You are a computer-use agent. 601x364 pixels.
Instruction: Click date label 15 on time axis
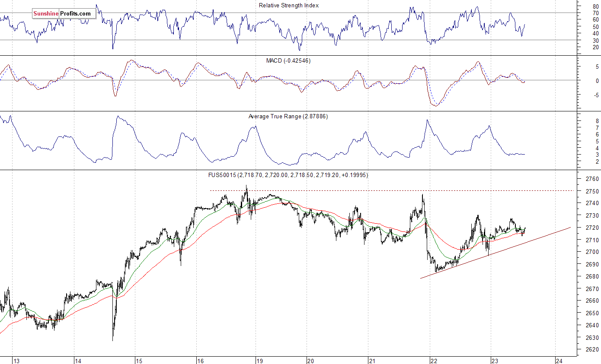point(139,361)
